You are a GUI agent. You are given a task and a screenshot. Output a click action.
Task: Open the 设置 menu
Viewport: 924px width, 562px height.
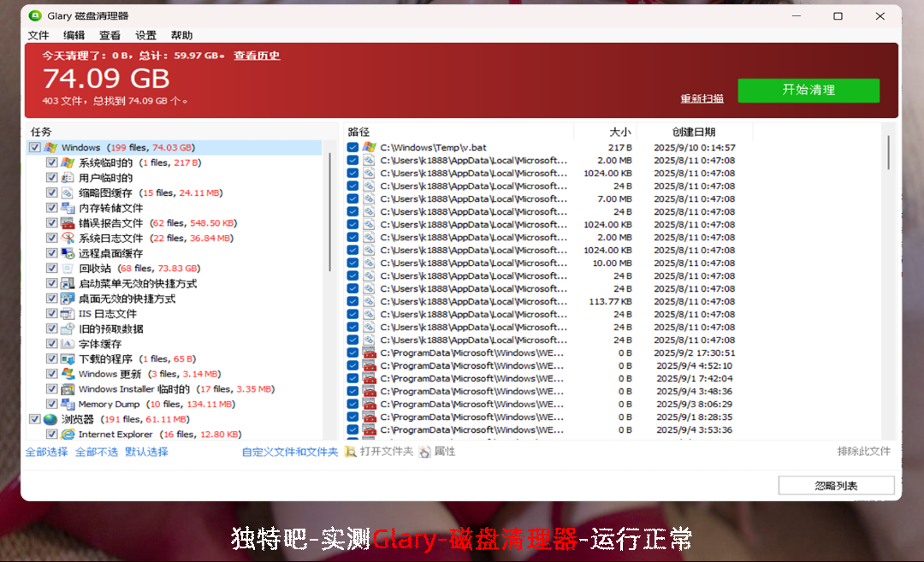click(x=145, y=36)
